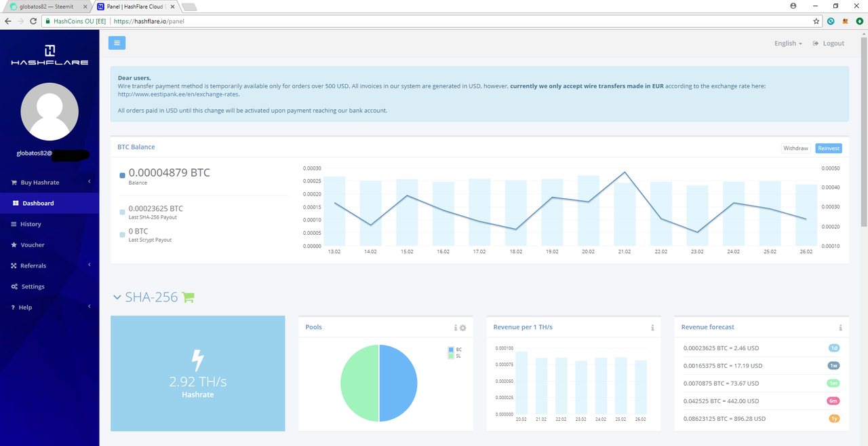This screenshot has width=868, height=446.
Task: Click the Logout arrow icon
Action: click(x=816, y=43)
